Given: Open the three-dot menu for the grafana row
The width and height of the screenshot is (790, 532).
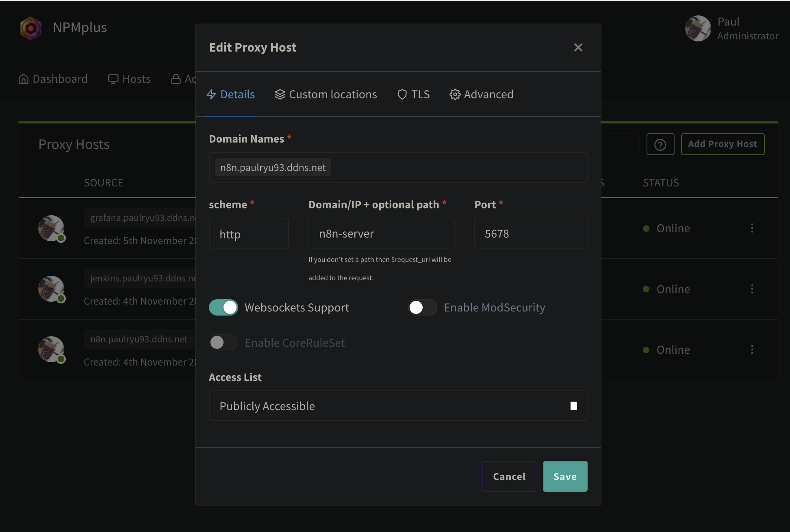Looking at the screenshot, I should pyautogui.click(x=752, y=228).
